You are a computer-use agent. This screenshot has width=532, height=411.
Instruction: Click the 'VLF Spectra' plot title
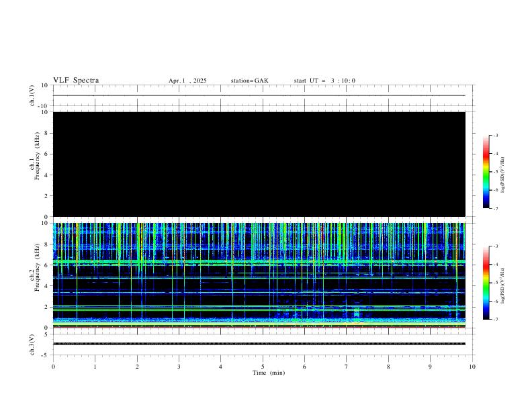click(76, 81)
